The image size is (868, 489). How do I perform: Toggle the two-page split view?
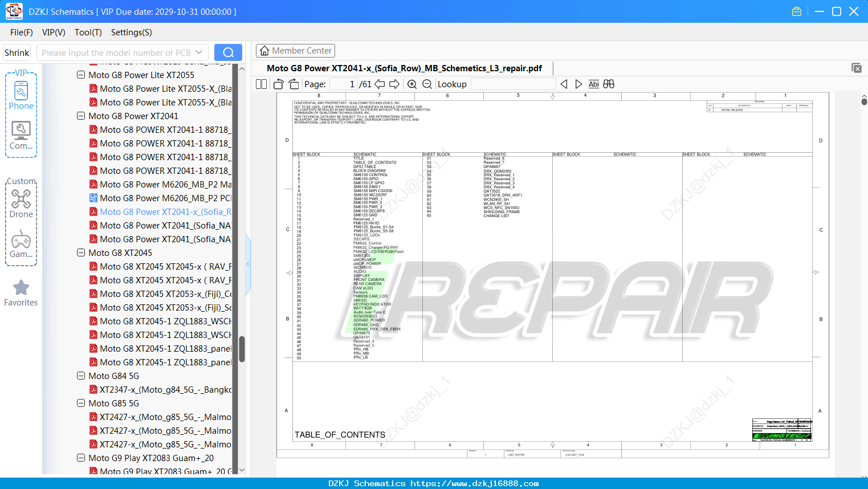[x=262, y=84]
